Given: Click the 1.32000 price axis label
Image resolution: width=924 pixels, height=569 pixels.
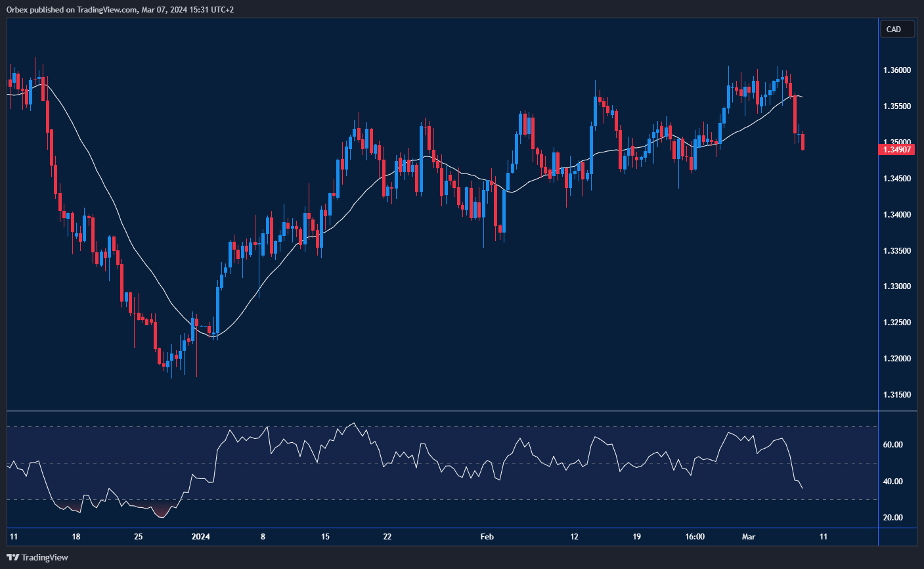Looking at the screenshot, I should (897, 359).
